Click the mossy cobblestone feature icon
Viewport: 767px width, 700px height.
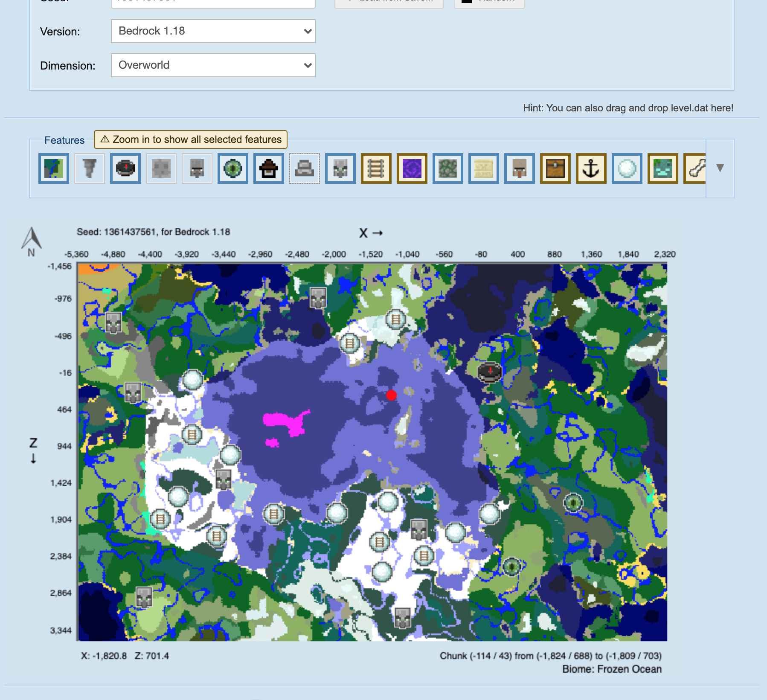(448, 168)
